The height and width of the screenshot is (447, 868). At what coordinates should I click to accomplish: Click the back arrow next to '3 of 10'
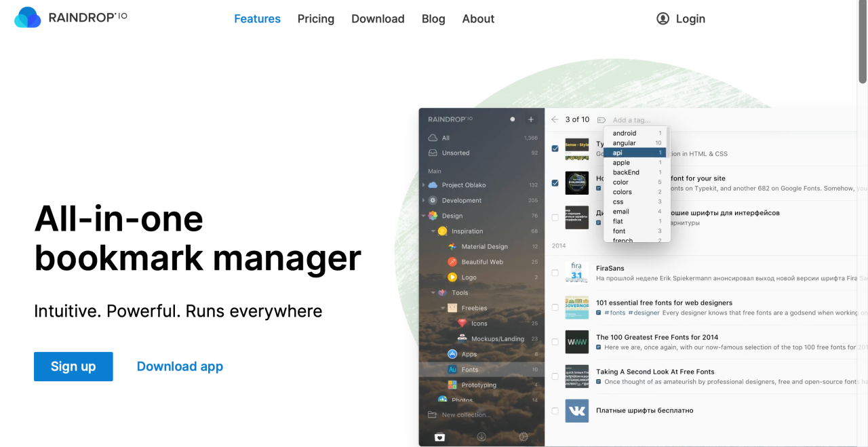(x=555, y=119)
